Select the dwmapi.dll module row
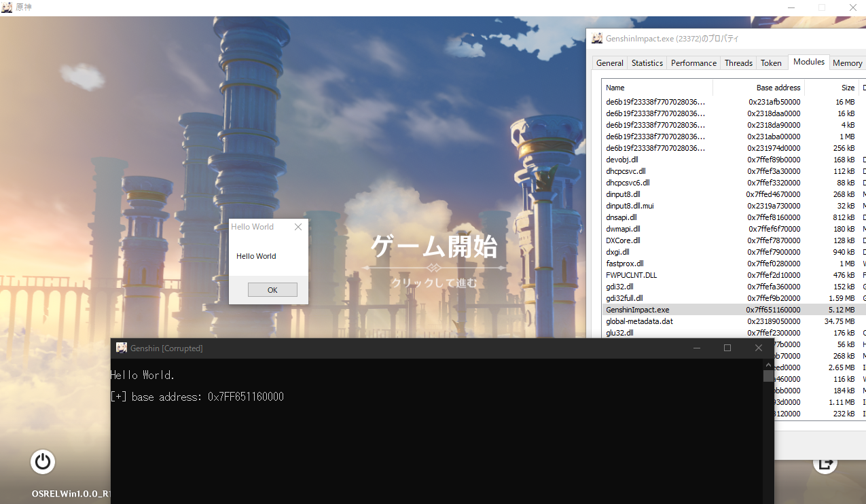The image size is (866, 504). click(x=734, y=229)
